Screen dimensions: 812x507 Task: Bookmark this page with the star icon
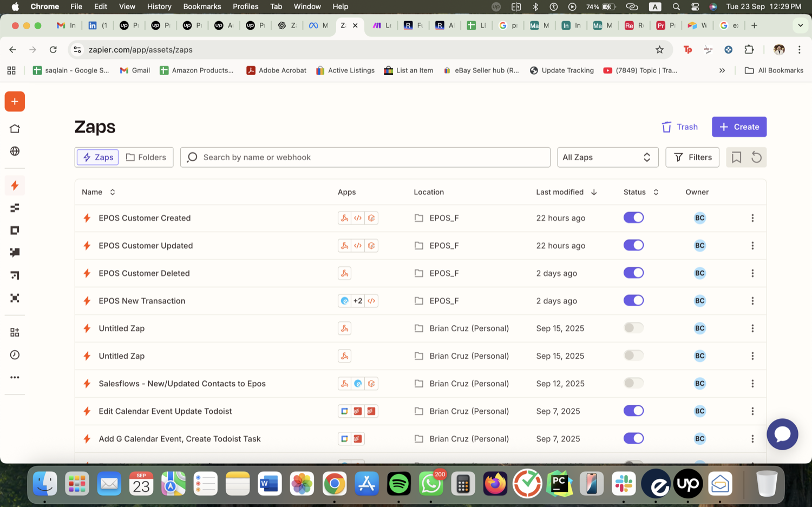click(x=659, y=50)
